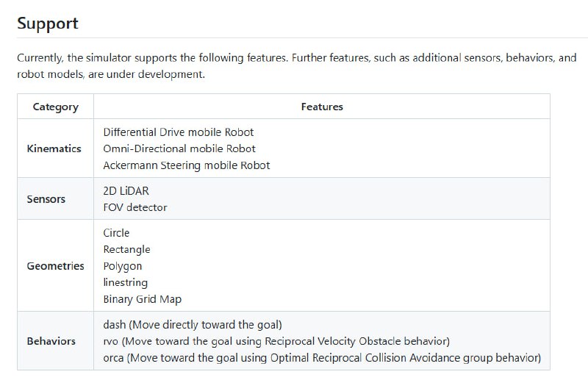
Task: Select the Geometries row label
Action: (x=55, y=266)
